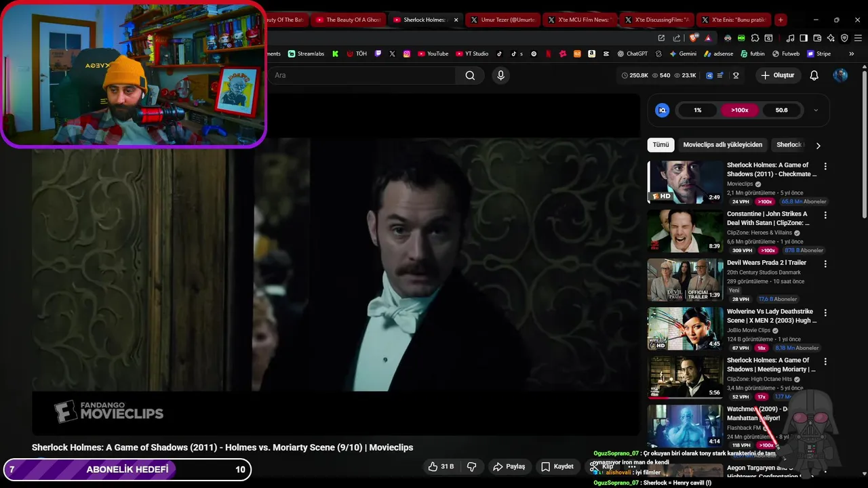Click the Ara search input field

tap(363, 75)
